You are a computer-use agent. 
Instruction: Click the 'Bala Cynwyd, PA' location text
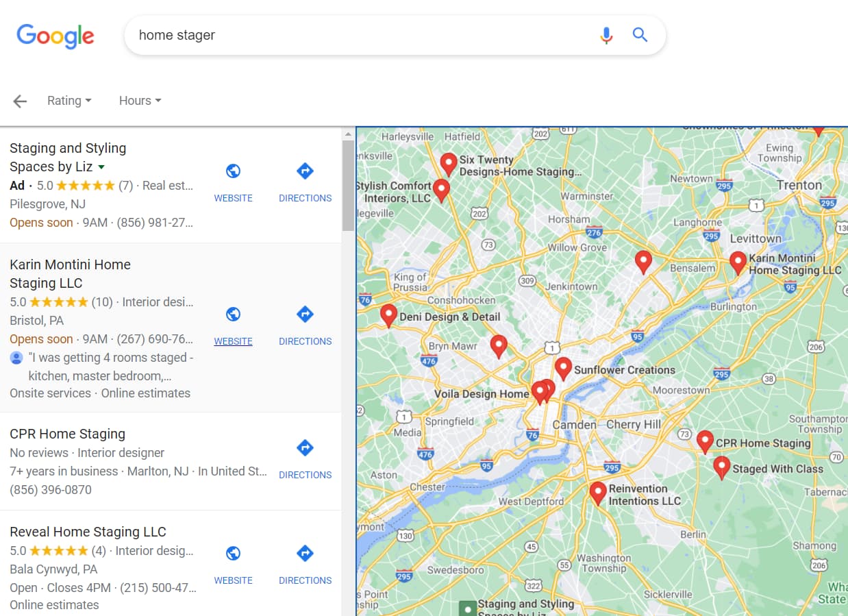coord(53,569)
